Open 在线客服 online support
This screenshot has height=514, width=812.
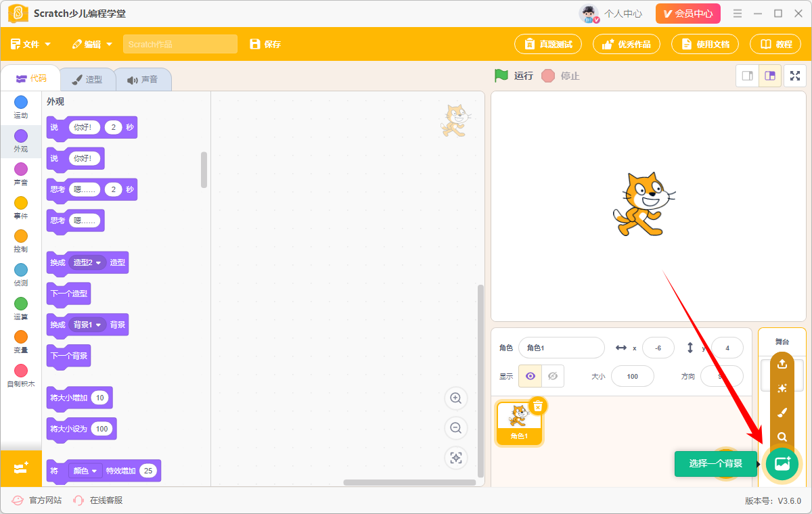click(97, 500)
